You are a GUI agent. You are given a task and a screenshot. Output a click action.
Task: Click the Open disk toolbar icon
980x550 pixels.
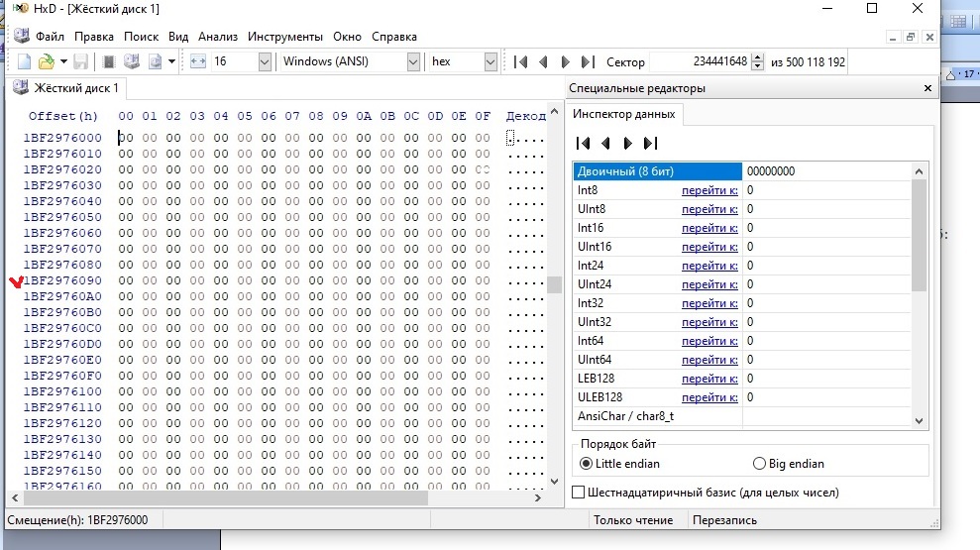pos(131,61)
